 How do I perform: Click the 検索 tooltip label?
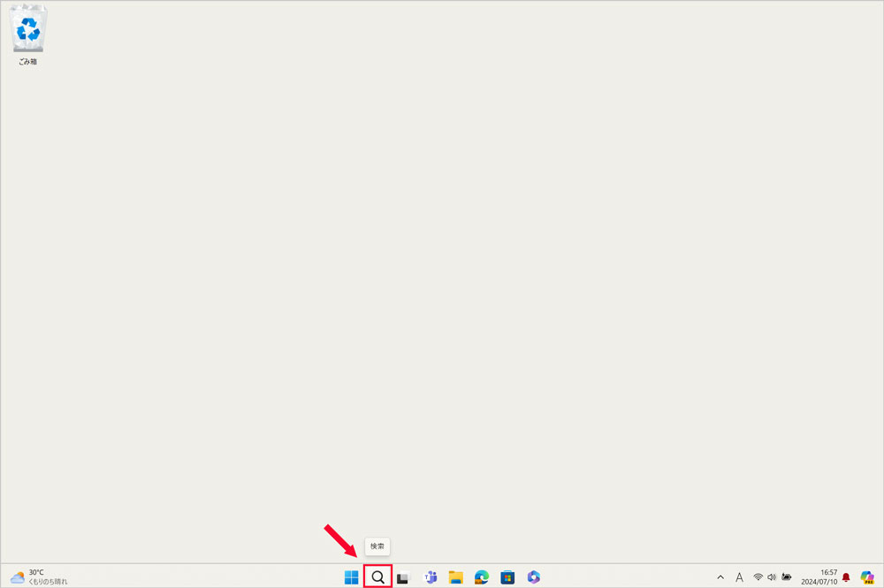point(377,546)
